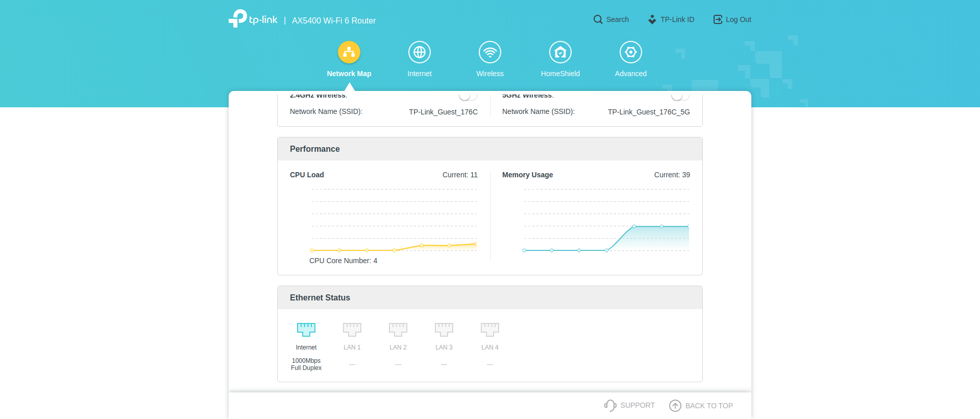The height and width of the screenshot is (419, 980).
Task: Open the TP-Link ID page
Action: (x=671, y=19)
